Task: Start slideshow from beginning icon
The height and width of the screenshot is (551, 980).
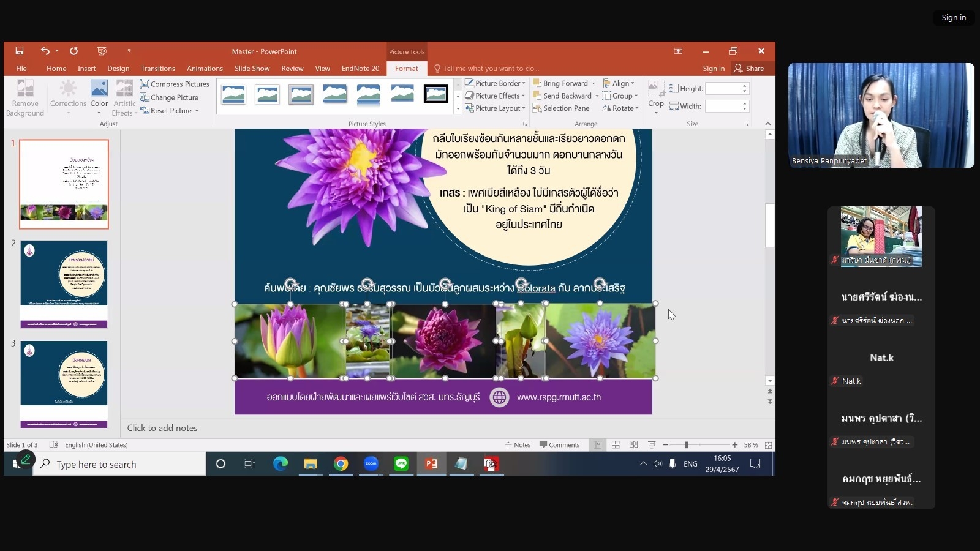Action: tap(102, 51)
